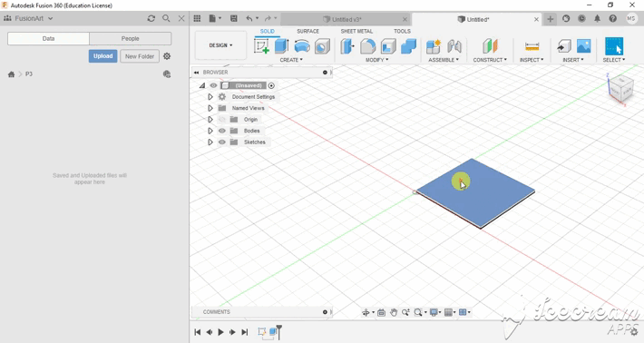
Task: Apply the Fillet tool
Action: coord(367,46)
